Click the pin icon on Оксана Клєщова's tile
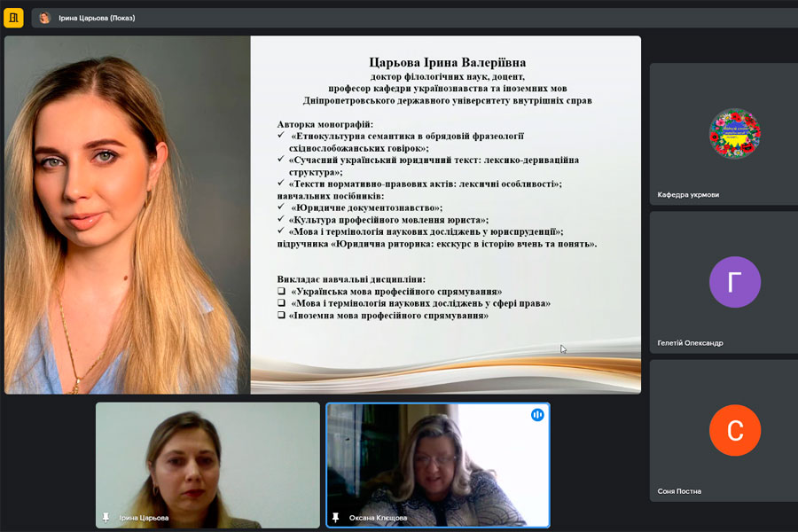Viewport: 798px width, 532px height. click(336, 517)
